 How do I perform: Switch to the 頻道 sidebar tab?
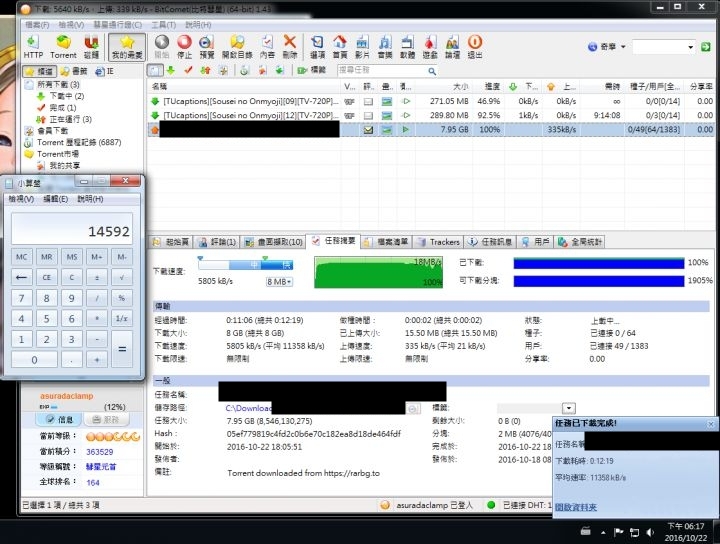pyautogui.click(x=40, y=71)
